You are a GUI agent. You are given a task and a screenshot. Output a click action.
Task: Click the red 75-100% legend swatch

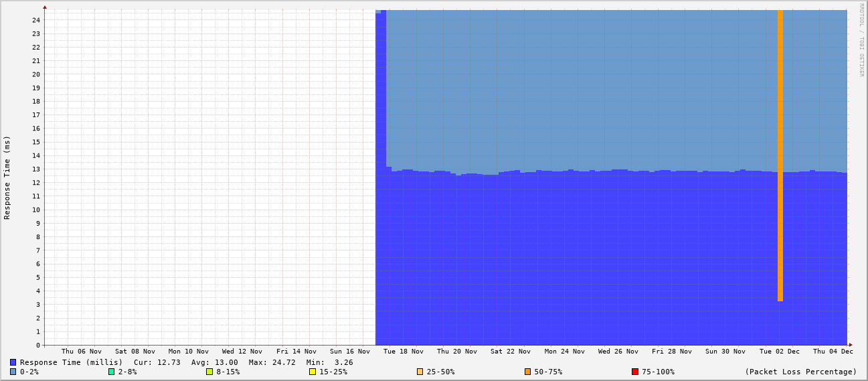pyautogui.click(x=635, y=372)
